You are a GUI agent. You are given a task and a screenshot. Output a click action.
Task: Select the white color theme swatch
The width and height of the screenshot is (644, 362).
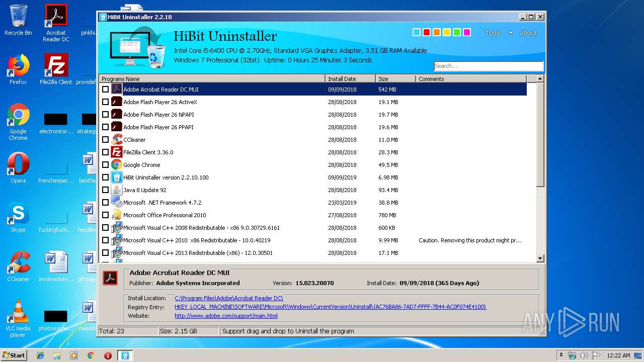coord(417,32)
